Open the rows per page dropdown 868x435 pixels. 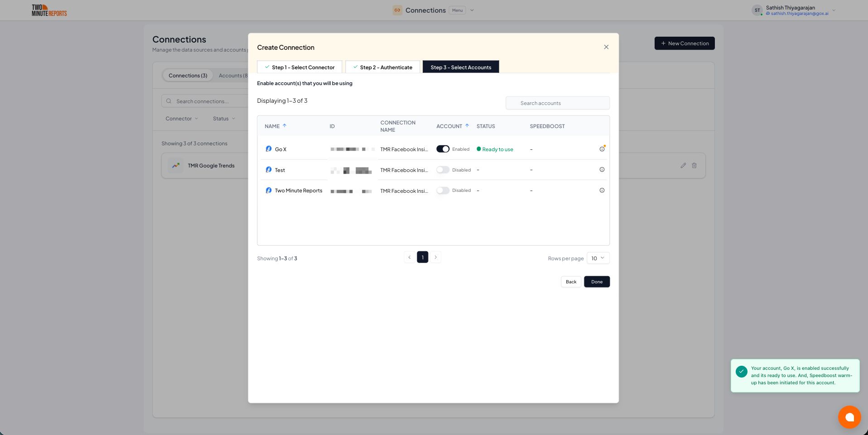tap(598, 258)
